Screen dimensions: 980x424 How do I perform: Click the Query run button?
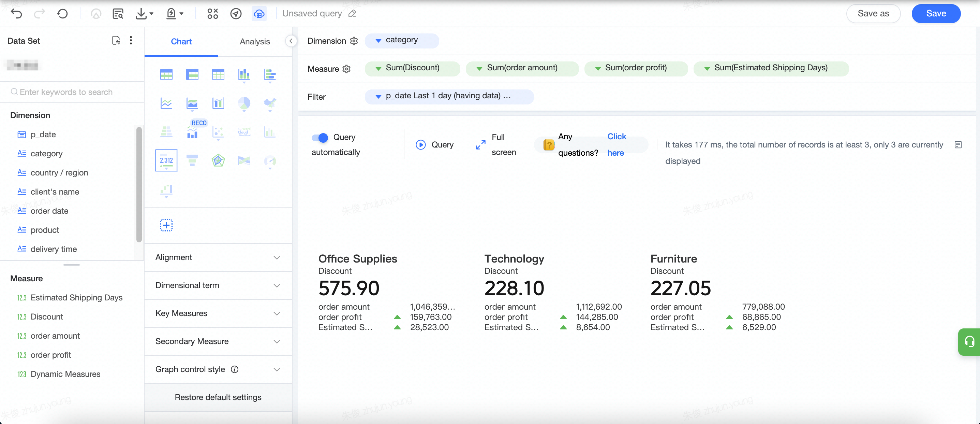click(x=434, y=145)
